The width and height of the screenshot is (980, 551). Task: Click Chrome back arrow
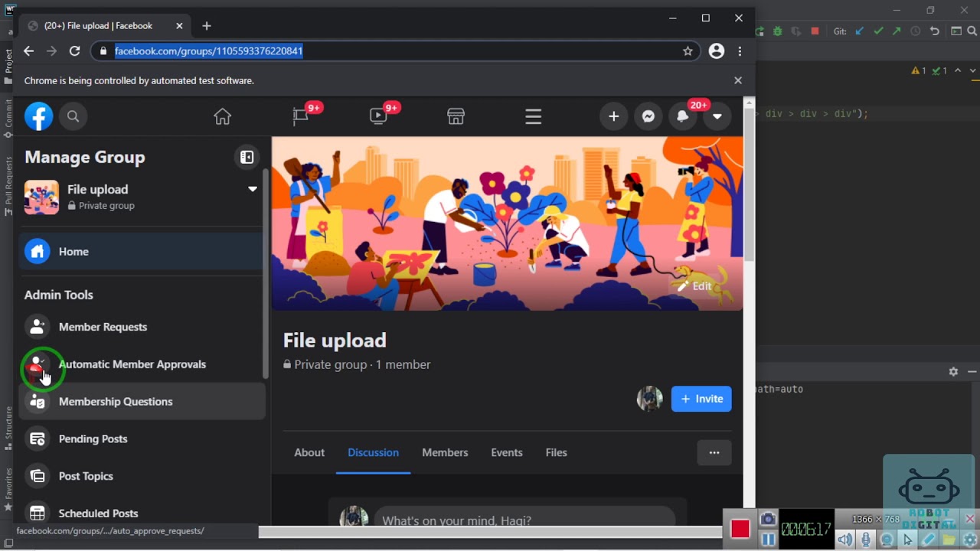pyautogui.click(x=28, y=51)
